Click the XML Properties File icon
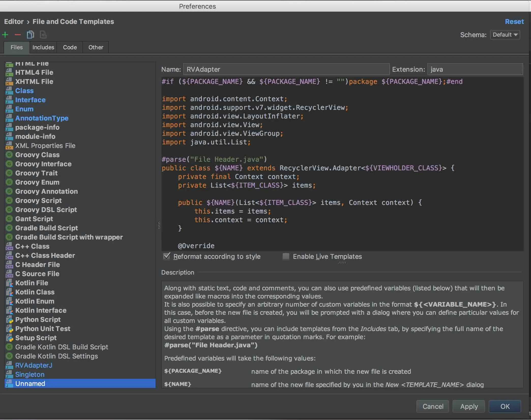531x420 pixels. [x=9, y=146]
